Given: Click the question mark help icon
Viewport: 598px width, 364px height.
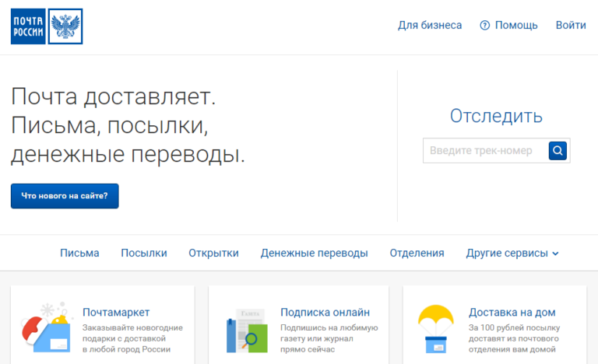Looking at the screenshot, I should [485, 26].
